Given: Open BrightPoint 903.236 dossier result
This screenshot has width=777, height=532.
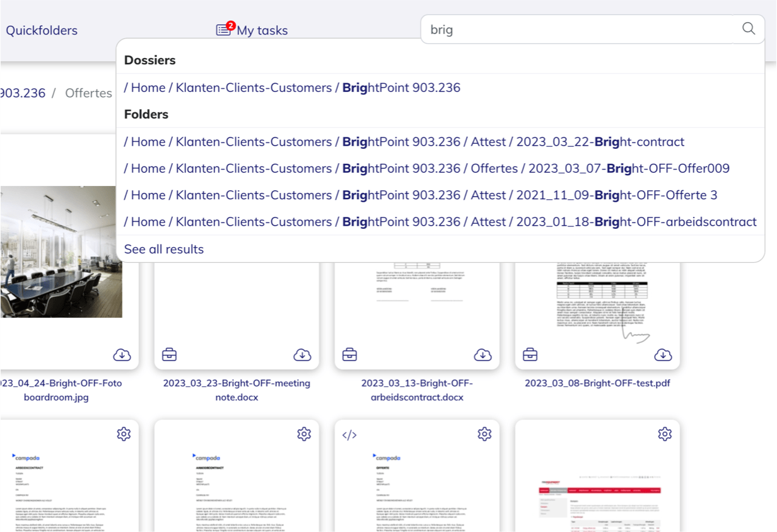Looking at the screenshot, I should coord(292,88).
